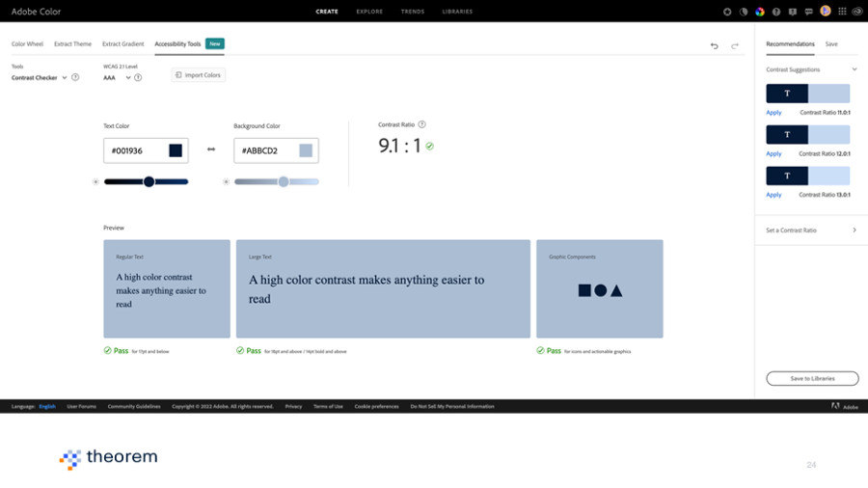Open Terms of Use footer link
868x488 pixels.
point(328,407)
